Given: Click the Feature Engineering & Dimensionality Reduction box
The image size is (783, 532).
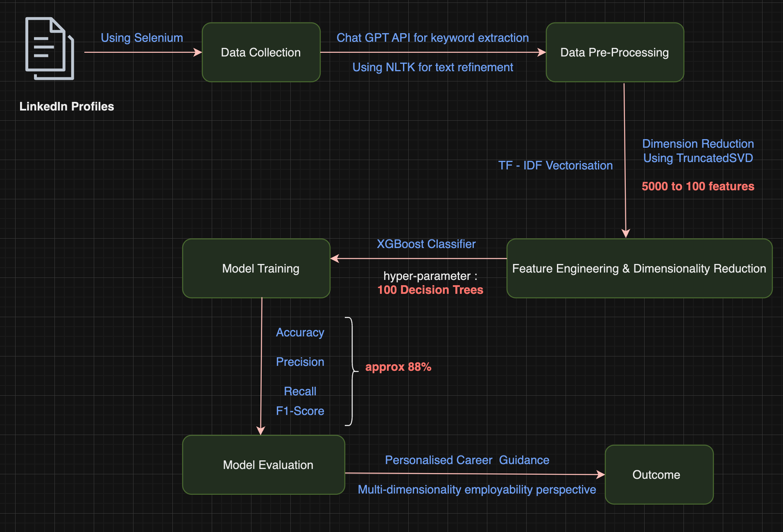Looking at the screenshot, I should tap(639, 268).
